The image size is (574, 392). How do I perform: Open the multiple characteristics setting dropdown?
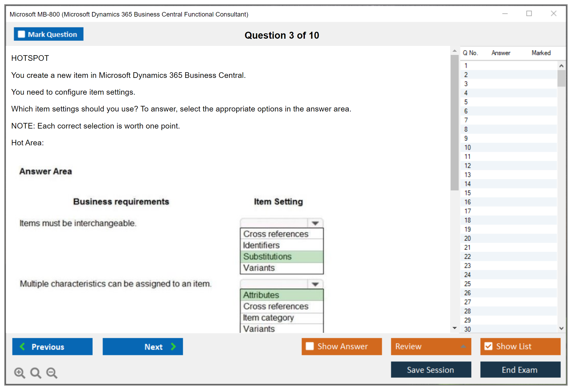[x=315, y=284]
